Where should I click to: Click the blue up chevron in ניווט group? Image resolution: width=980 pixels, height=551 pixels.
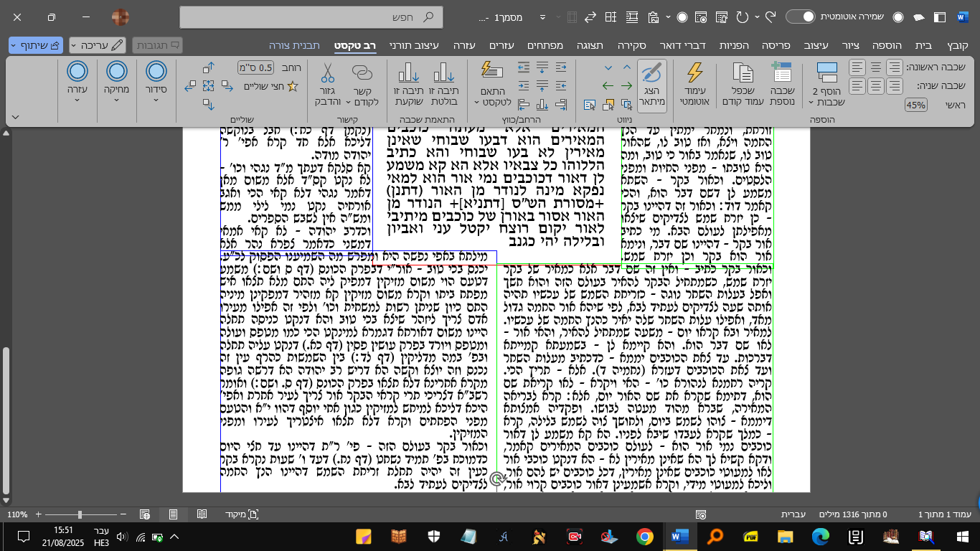tap(626, 67)
